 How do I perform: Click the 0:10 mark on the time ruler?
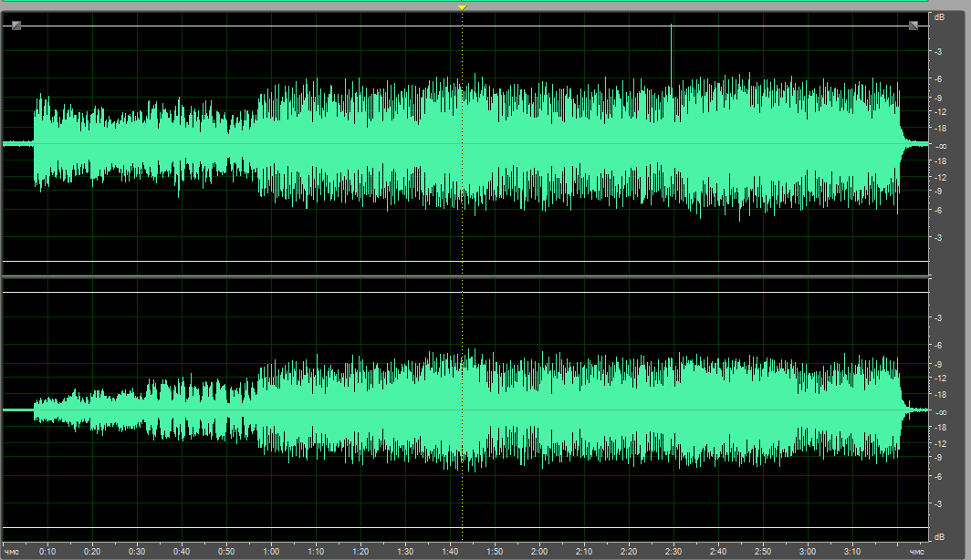47,551
